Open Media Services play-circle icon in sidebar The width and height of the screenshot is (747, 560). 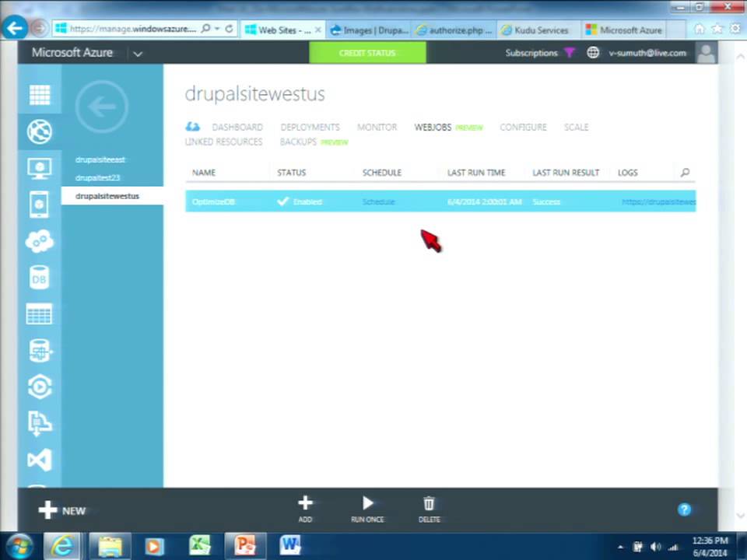40,387
